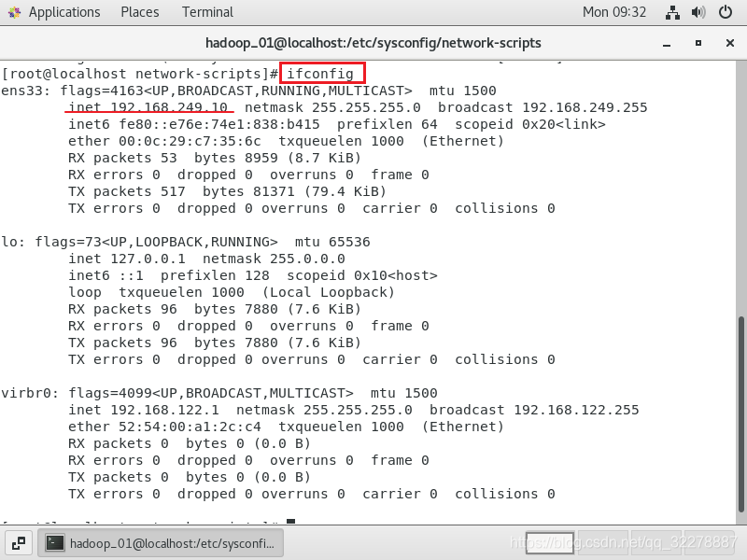Click the terminal title bar text
Image resolution: width=747 pixels, height=560 pixels.
click(373, 43)
